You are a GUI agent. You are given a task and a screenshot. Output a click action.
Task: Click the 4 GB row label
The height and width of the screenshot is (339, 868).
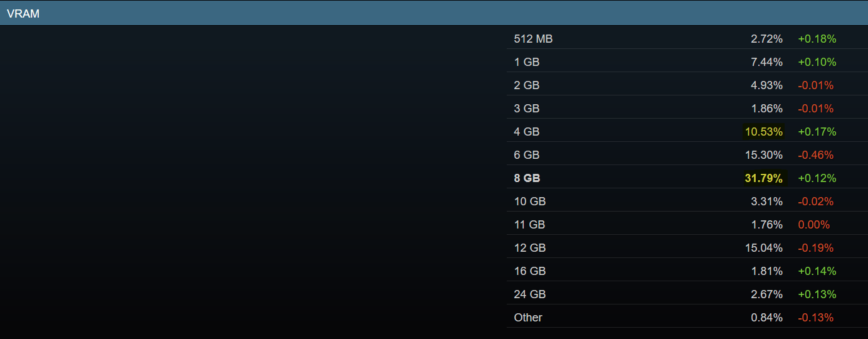527,132
